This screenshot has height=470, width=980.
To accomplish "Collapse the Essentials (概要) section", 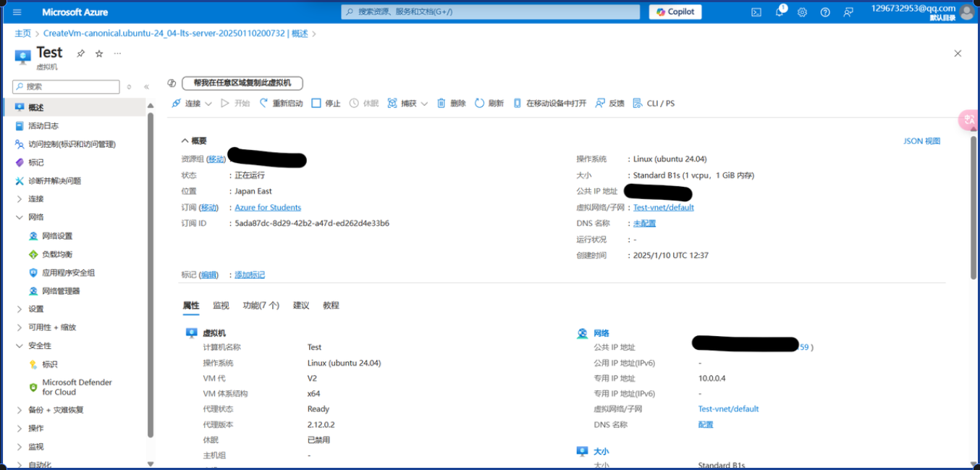I will (194, 140).
